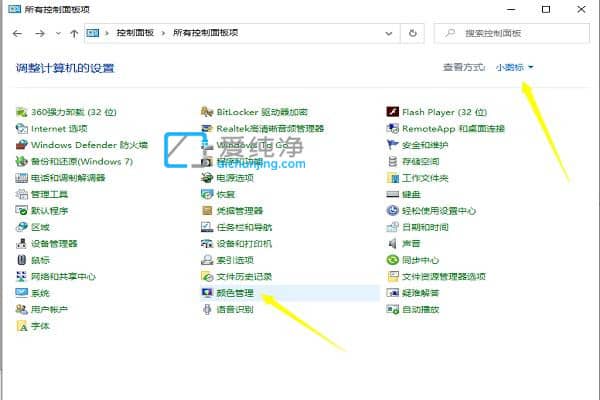
Task: Select 控制面板 in the breadcrumb
Action: [135, 33]
